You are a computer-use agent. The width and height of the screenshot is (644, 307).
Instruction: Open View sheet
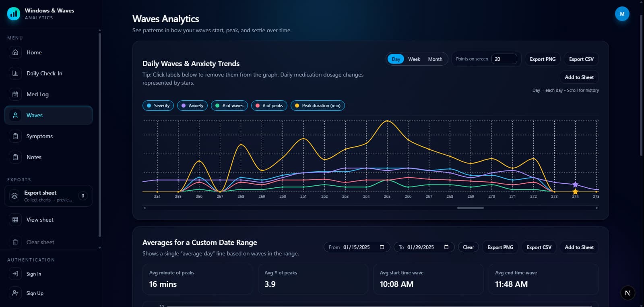pyautogui.click(x=48, y=220)
